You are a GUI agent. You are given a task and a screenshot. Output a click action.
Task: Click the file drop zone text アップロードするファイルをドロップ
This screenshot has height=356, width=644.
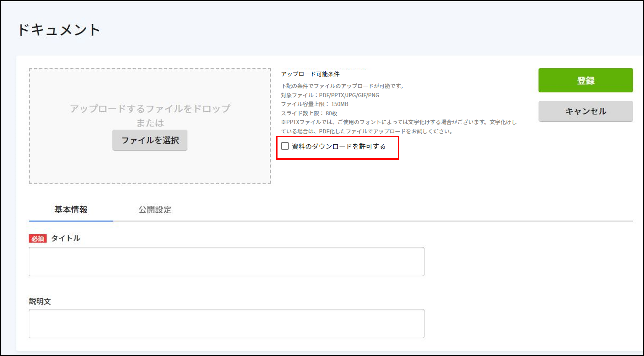(x=150, y=109)
